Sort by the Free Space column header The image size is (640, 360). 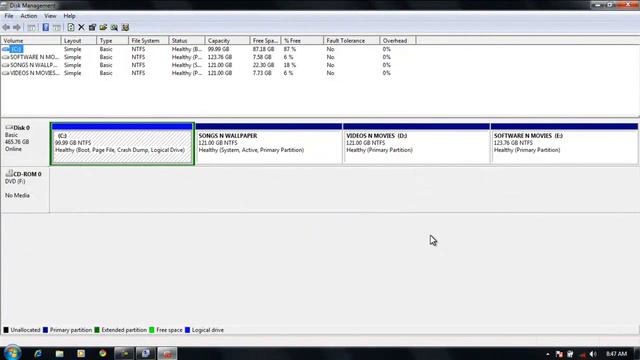click(x=265, y=41)
